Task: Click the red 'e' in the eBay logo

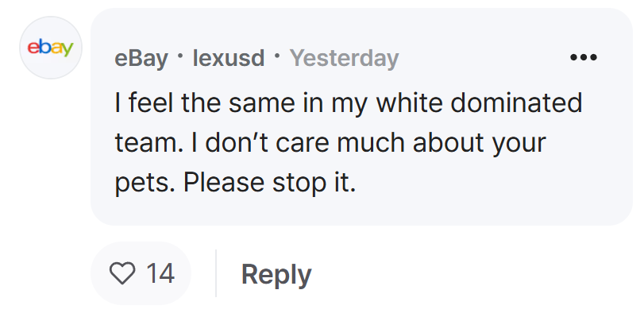Action: pyautogui.click(x=33, y=48)
